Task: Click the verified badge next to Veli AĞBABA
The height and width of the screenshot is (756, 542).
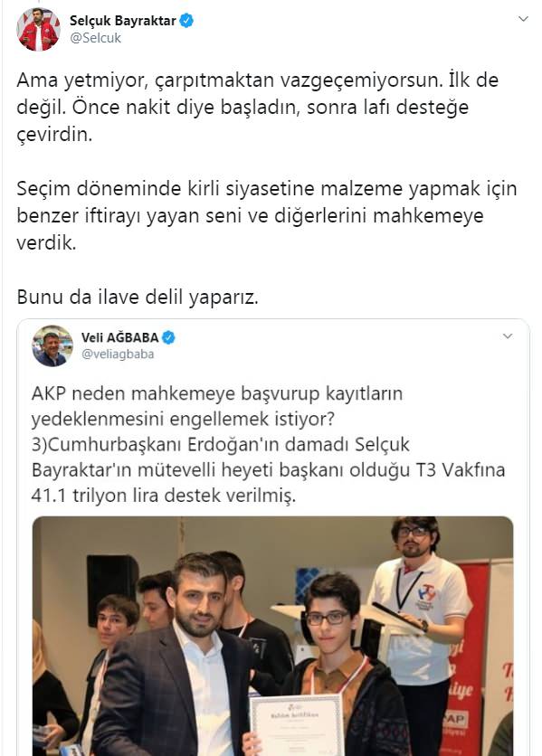Action: click(x=168, y=337)
